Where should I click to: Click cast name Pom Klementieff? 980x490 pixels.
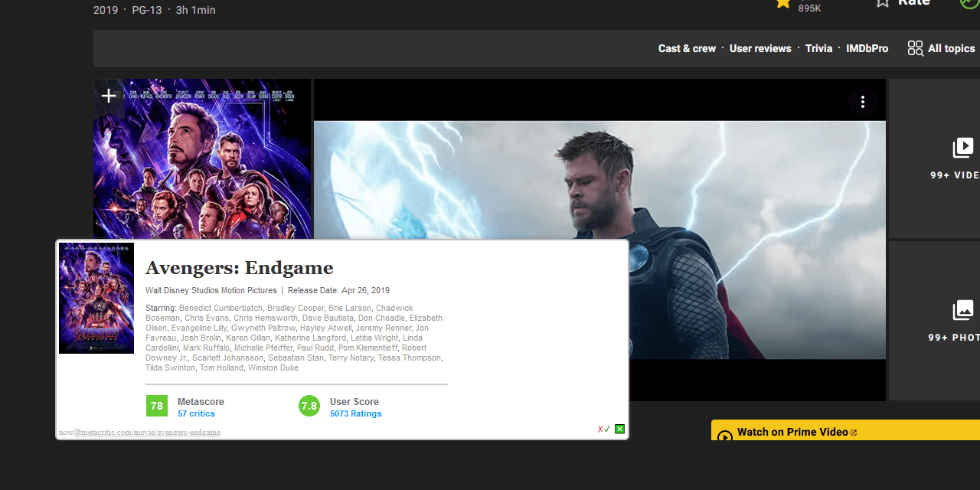click(367, 348)
